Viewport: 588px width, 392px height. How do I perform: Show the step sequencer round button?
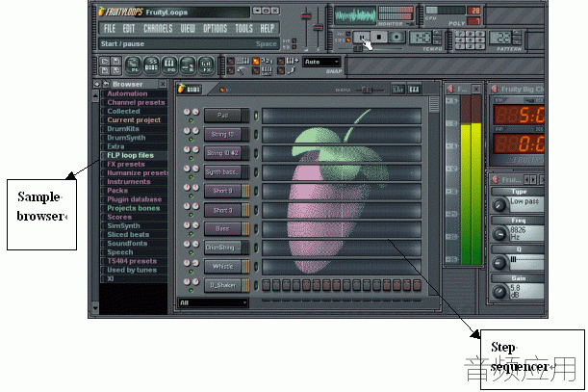coord(151,65)
